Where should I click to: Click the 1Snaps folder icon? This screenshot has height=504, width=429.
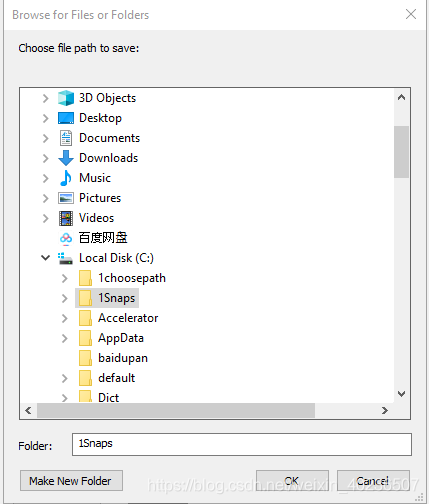tap(85, 298)
